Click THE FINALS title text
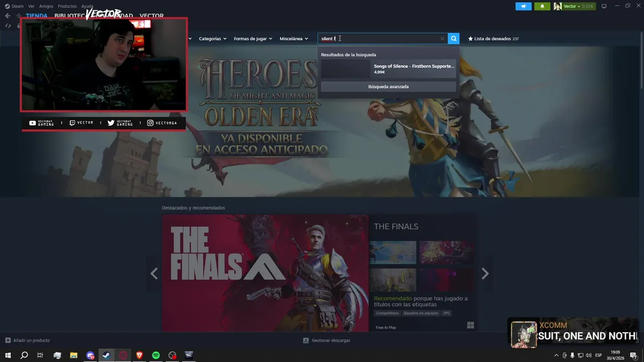Image resolution: width=644 pixels, height=362 pixels. pos(396,227)
